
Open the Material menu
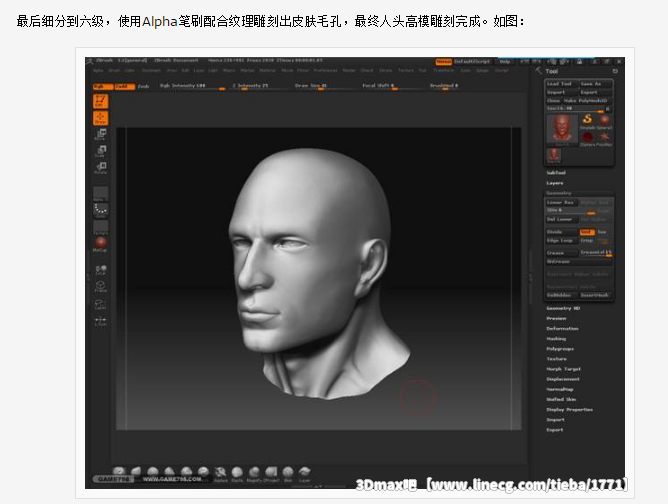click(x=267, y=70)
